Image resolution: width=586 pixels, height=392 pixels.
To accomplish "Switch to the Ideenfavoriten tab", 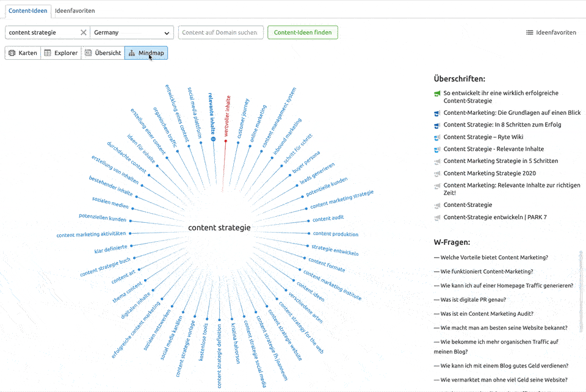I will 74,11.
